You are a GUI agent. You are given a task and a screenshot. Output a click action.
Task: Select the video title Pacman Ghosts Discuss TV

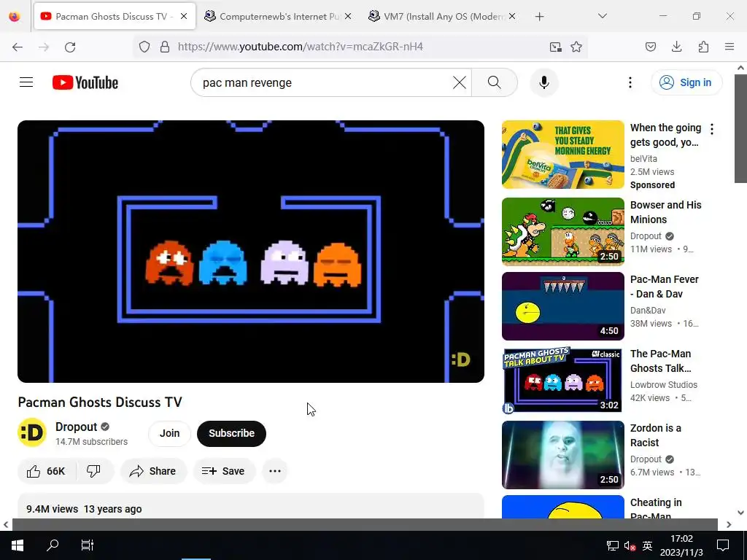100,402
